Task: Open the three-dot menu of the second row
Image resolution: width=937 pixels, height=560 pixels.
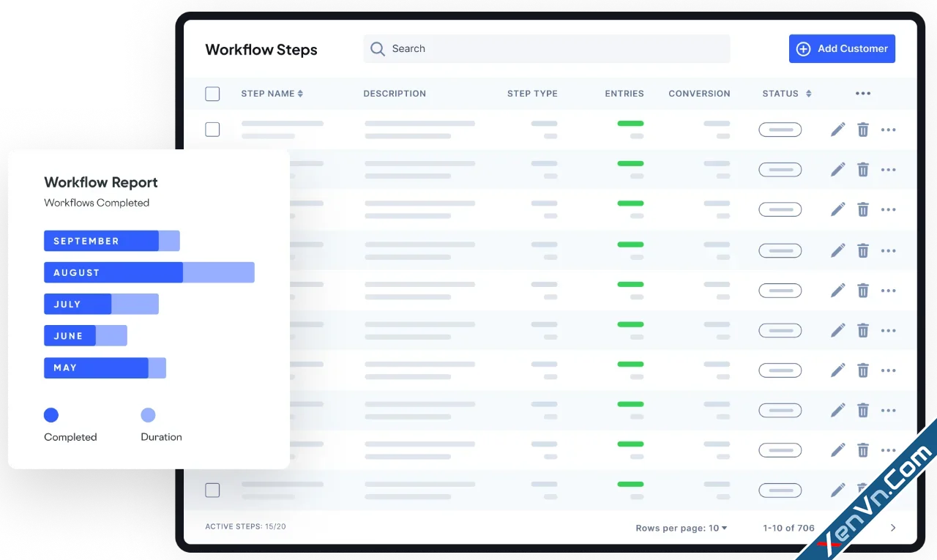Action: 889,170
